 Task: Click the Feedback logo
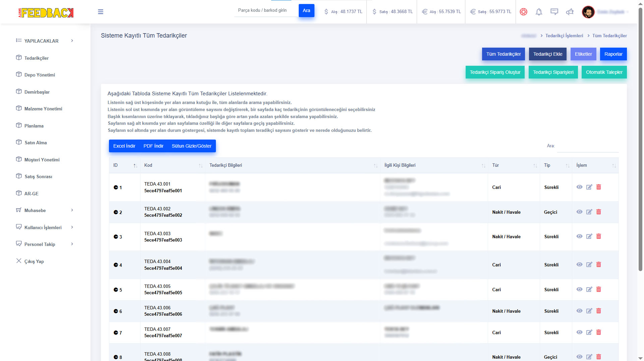[x=46, y=13]
